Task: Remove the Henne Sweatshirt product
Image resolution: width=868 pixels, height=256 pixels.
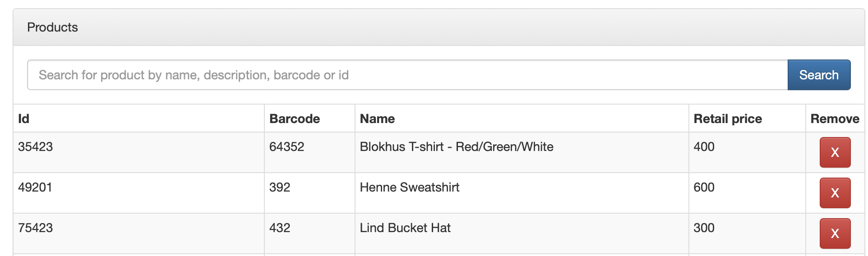Action: click(835, 193)
